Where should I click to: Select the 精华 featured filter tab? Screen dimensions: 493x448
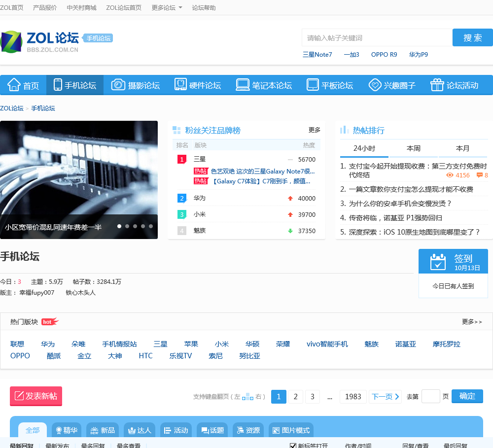point(67,430)
